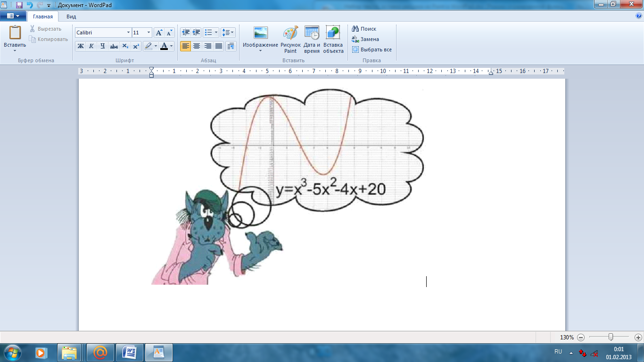Screen dimensions: 644x362
Task: Click Поиск find button
Action: (x=364, y=29)
